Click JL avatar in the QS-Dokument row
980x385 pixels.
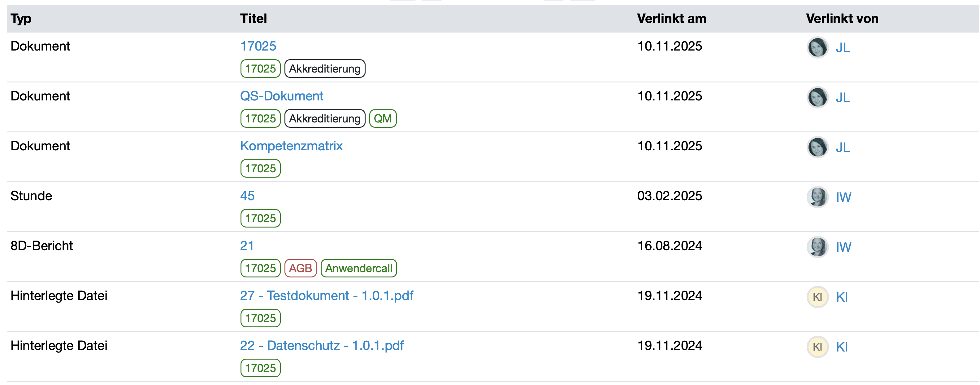(x=817, y=97)
